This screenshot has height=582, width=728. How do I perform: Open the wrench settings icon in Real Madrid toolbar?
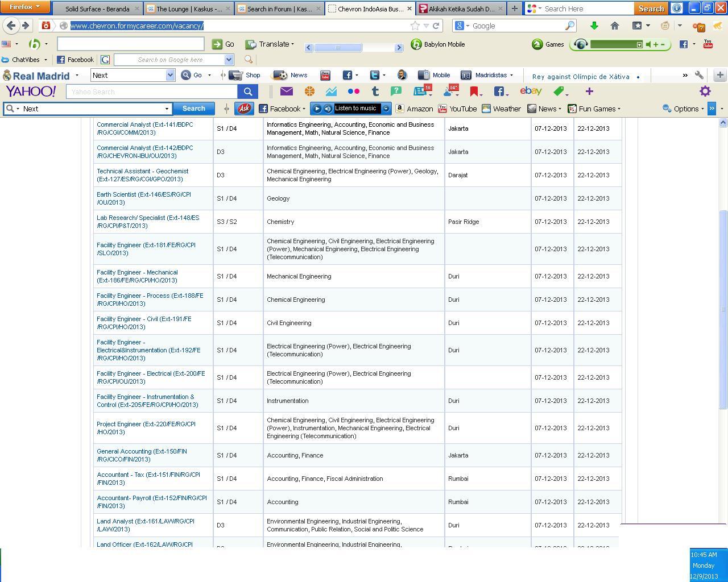tap(700, 75)
